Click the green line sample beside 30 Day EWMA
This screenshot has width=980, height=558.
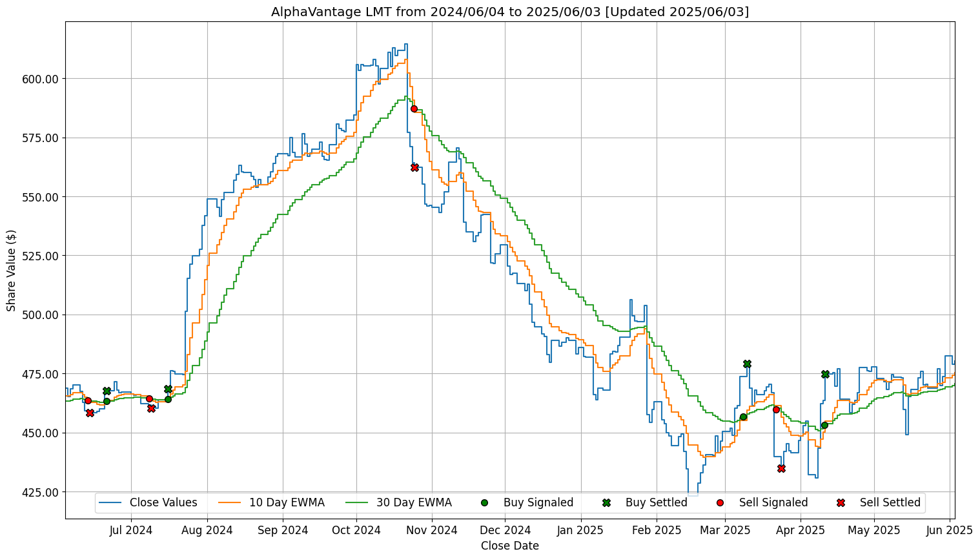point(357,502)
